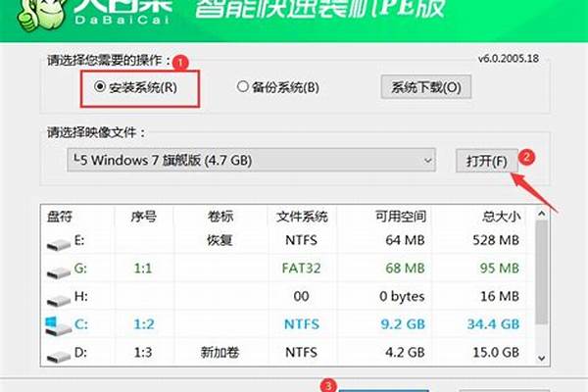588x392 pixels.
Task: Sort by the 序号 column header
Action: (x=144, y=217)
